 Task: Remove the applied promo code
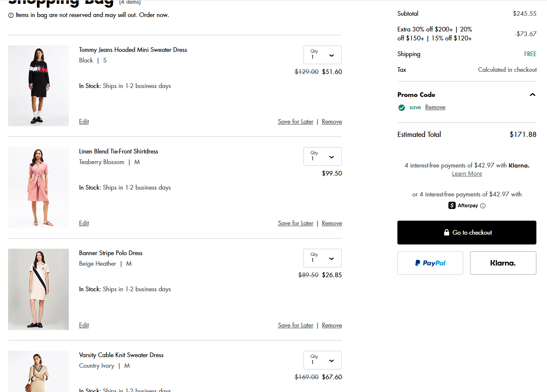(x=435, y=108)
